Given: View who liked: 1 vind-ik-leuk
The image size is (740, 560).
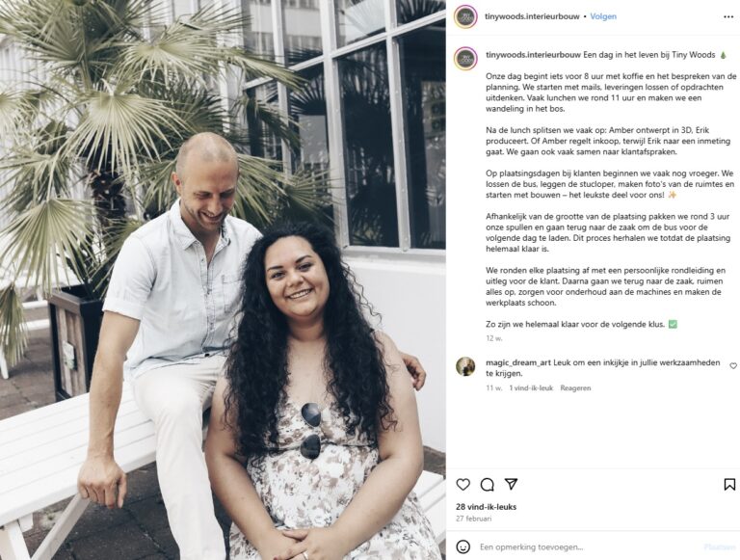Looking at the screenshot, I should 531,387.
